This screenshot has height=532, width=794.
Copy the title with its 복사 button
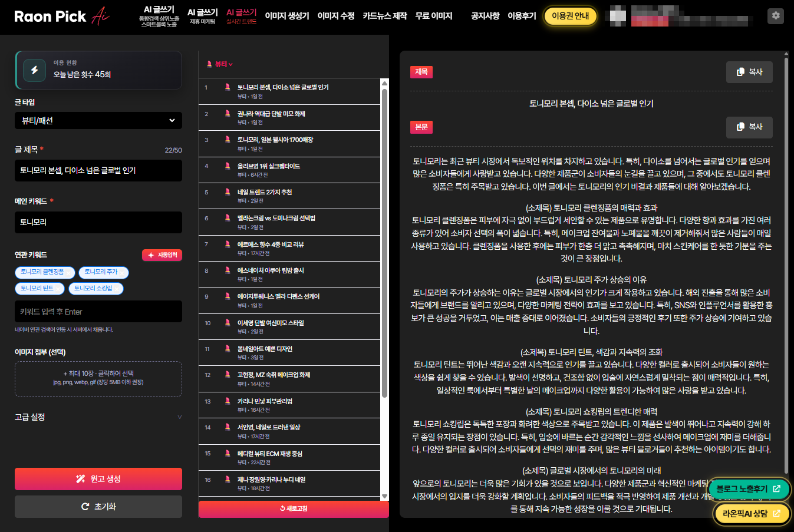(749, 72)
